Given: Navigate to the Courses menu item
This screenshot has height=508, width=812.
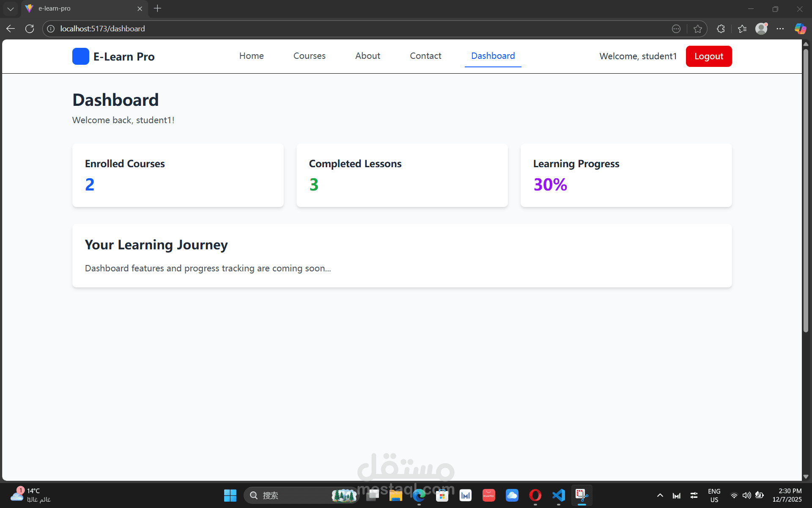Looking at the screenshot, I should [309, 56].
